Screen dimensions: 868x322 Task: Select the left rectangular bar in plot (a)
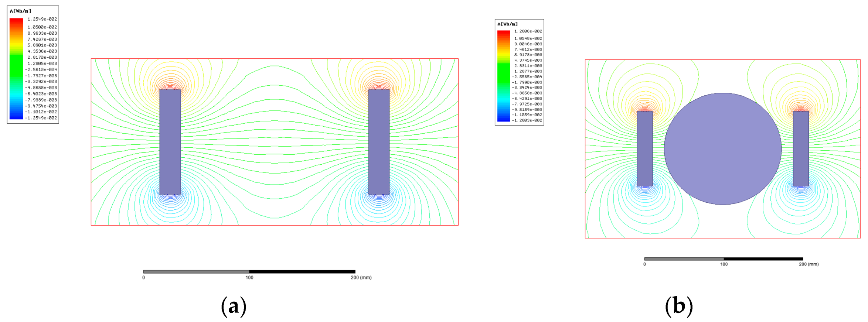point(170,142)
